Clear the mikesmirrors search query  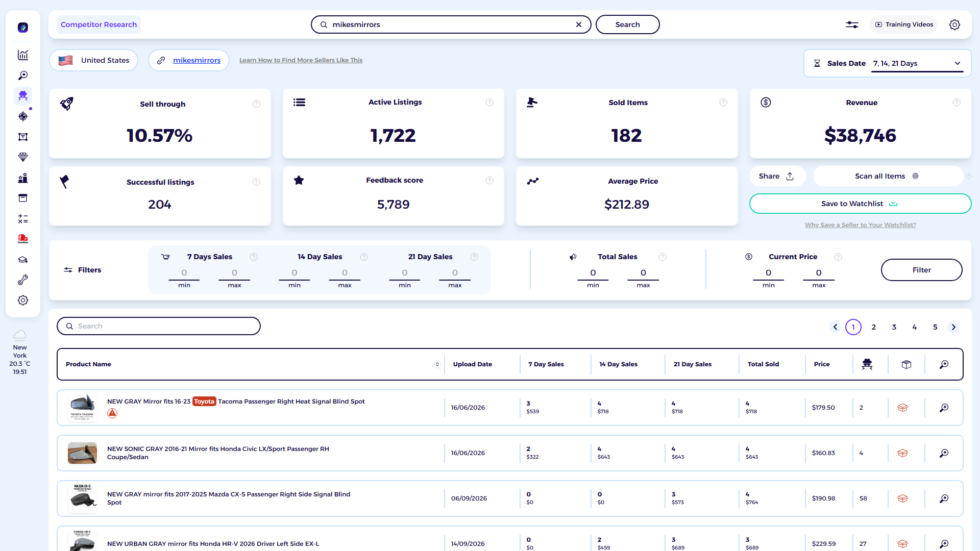[579, 24]
